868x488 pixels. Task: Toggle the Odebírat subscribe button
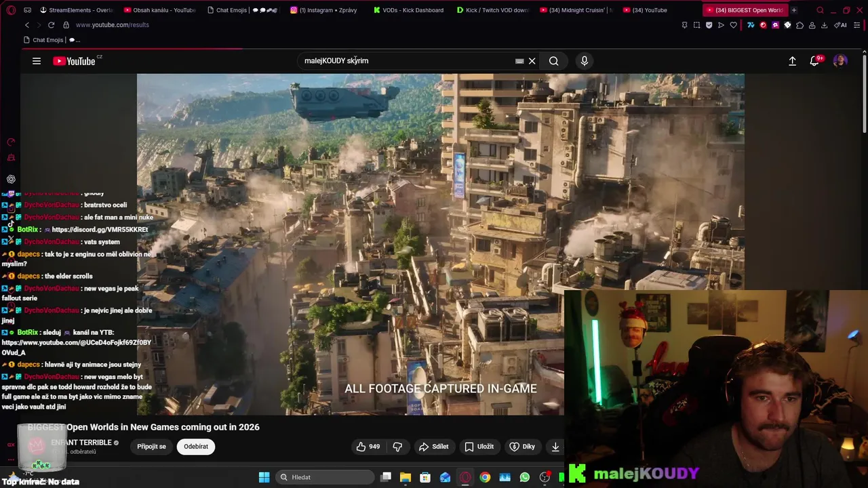196,447
